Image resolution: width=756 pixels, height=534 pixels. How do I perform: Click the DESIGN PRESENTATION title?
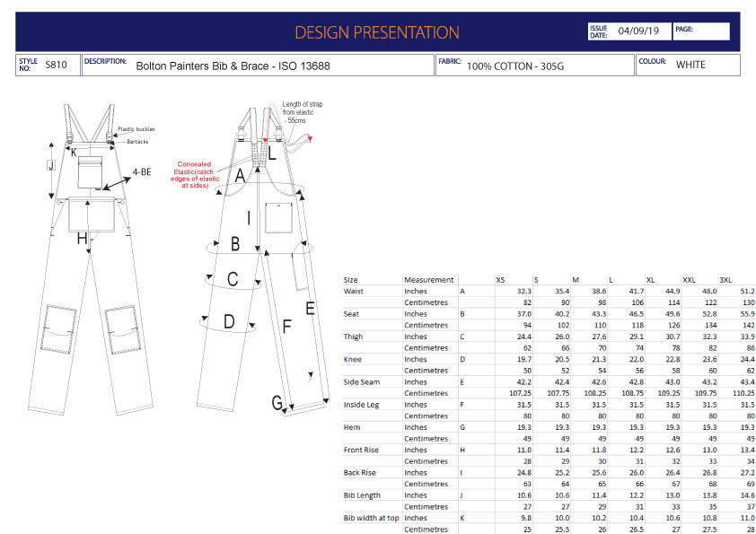[376, 32]
